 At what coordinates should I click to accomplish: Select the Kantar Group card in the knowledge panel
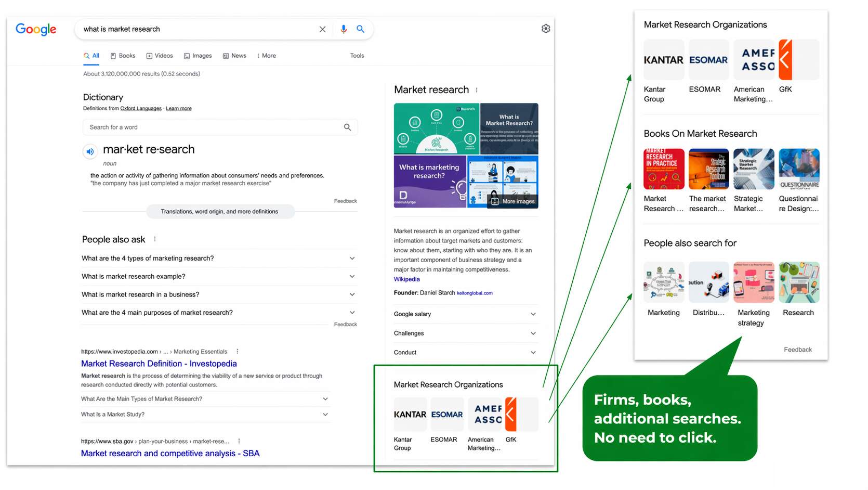410,424
